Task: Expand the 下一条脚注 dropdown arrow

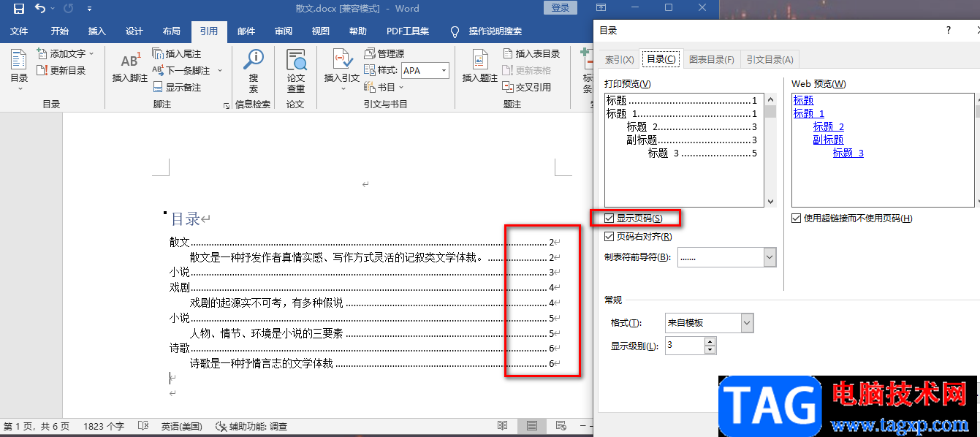Action: 219,71
